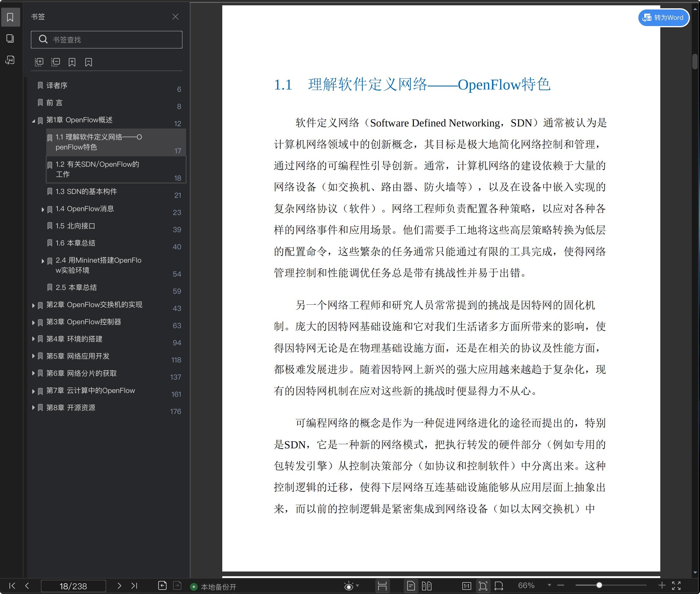The image size is (700, 594).
Task: Open the annotations panel icon in sidebar
Action: [10, 60]
